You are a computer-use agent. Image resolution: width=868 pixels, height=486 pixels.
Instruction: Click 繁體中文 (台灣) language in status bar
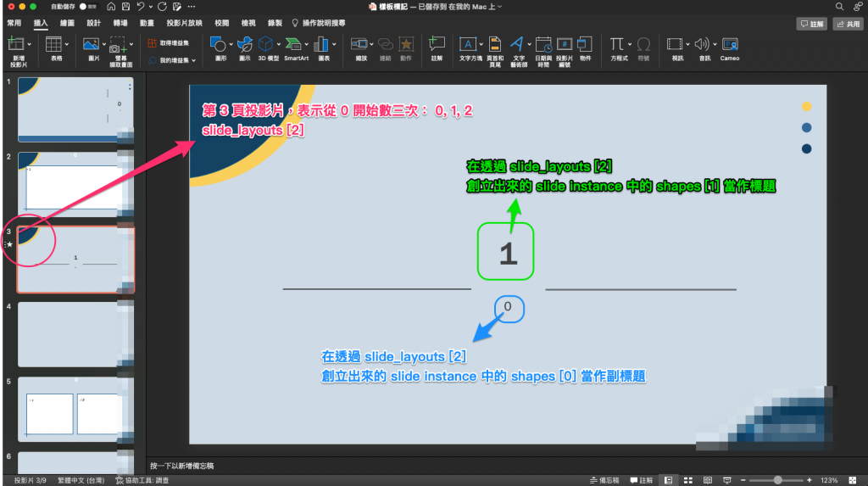point(81,480)
